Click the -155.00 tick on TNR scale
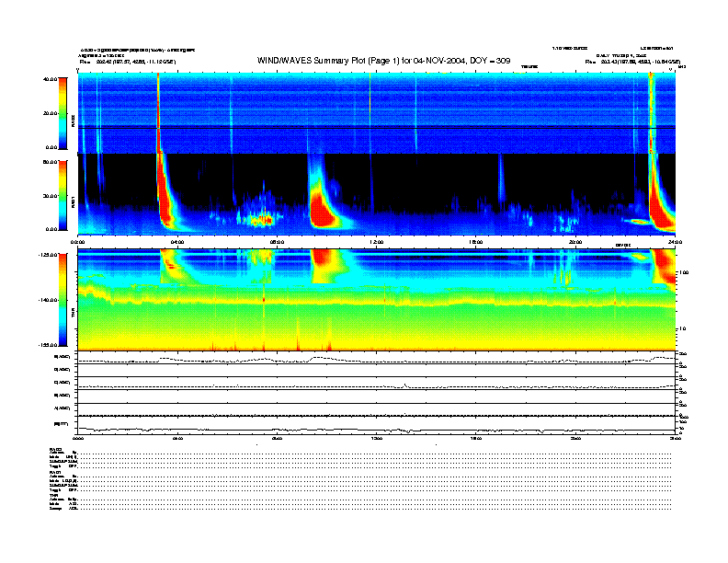The width and height of the screenshot is (728, 563). 43,344
